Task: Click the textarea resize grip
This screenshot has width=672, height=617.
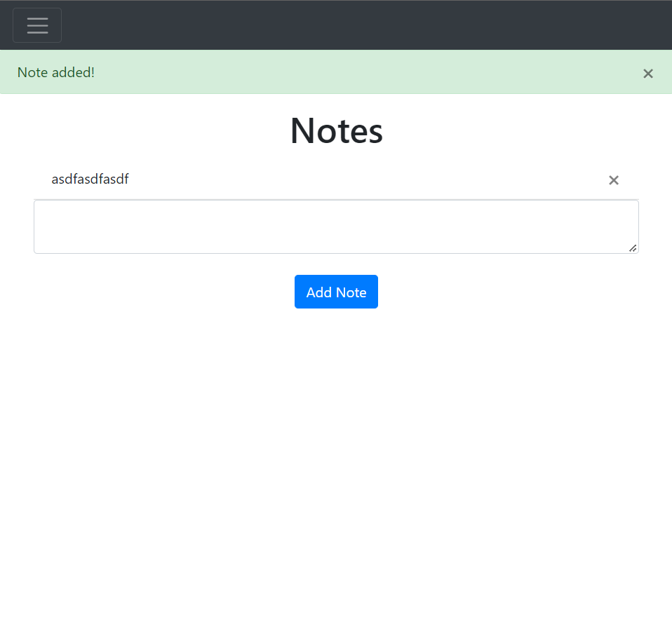Action: (633, 249)
